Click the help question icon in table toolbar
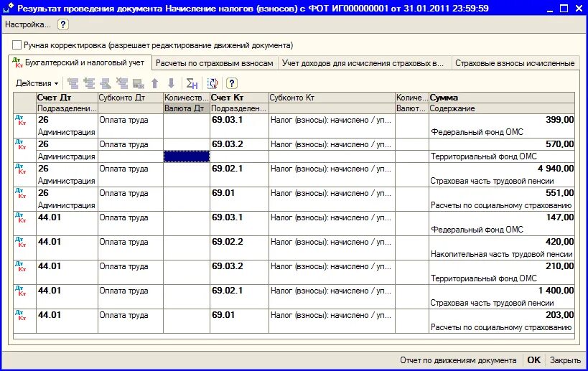The width and height of the screenshot is (588, 371). click(232, 83)
